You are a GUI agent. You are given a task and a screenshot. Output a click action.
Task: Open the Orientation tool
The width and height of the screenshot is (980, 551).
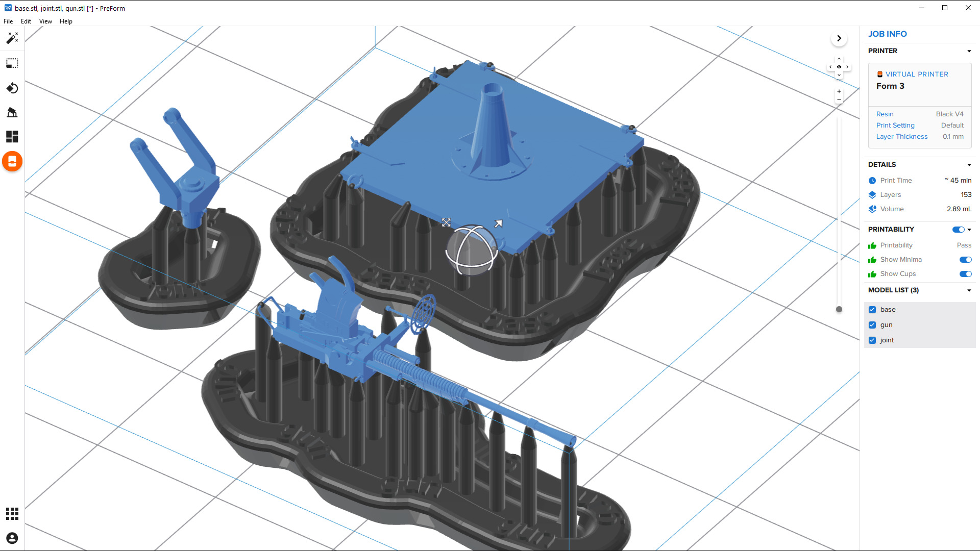(12, 88)
